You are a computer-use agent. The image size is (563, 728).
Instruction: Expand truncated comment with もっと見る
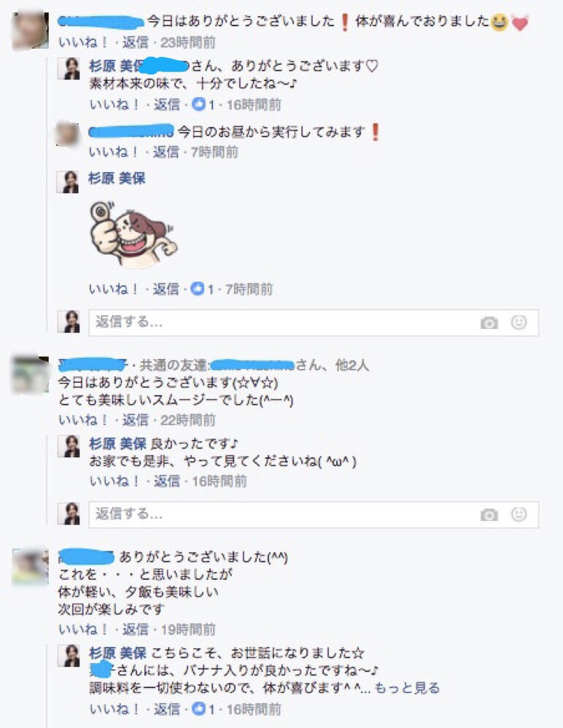coord(407,688)
